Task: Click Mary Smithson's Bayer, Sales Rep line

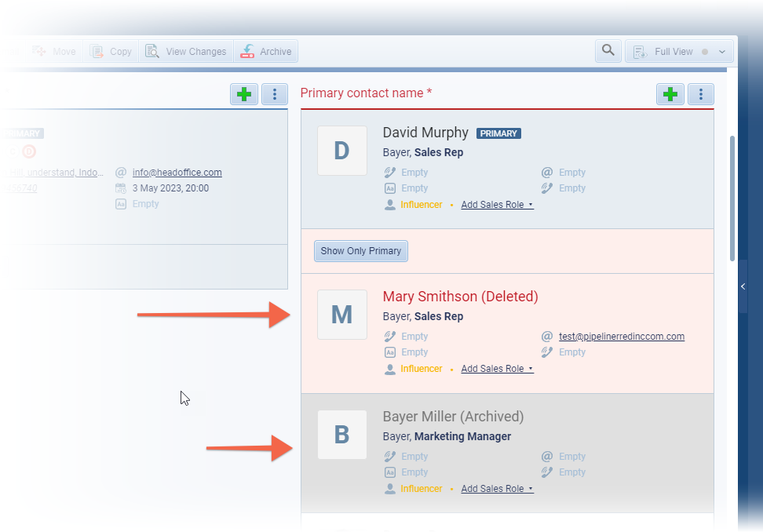Action: (423, 316)
